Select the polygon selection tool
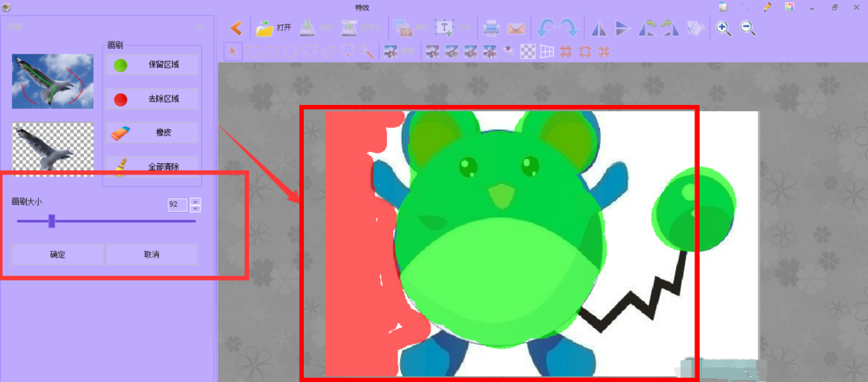868x382 pixels. (328, 51)
